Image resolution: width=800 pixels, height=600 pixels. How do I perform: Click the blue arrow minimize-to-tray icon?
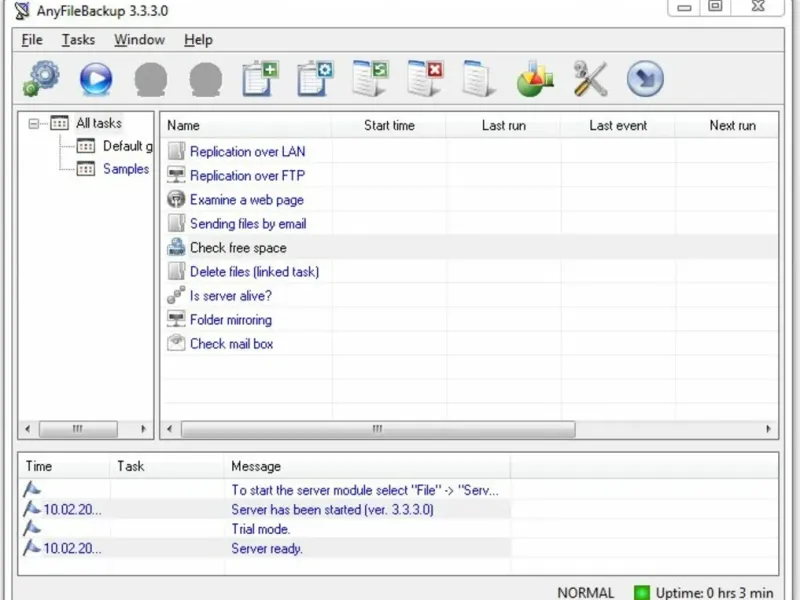click(x=645, y=79)
